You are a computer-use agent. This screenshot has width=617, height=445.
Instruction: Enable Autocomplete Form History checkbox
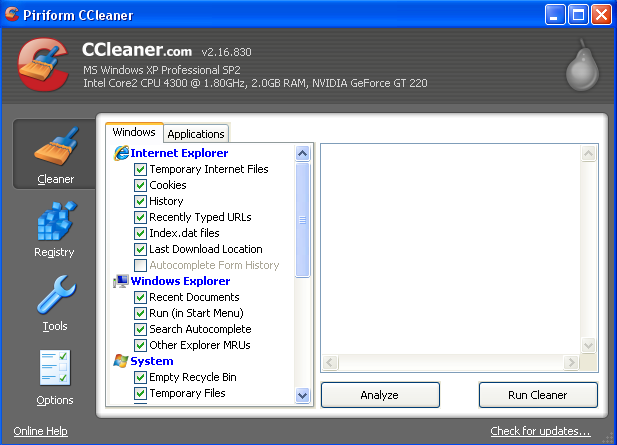(x=140, y=266)
